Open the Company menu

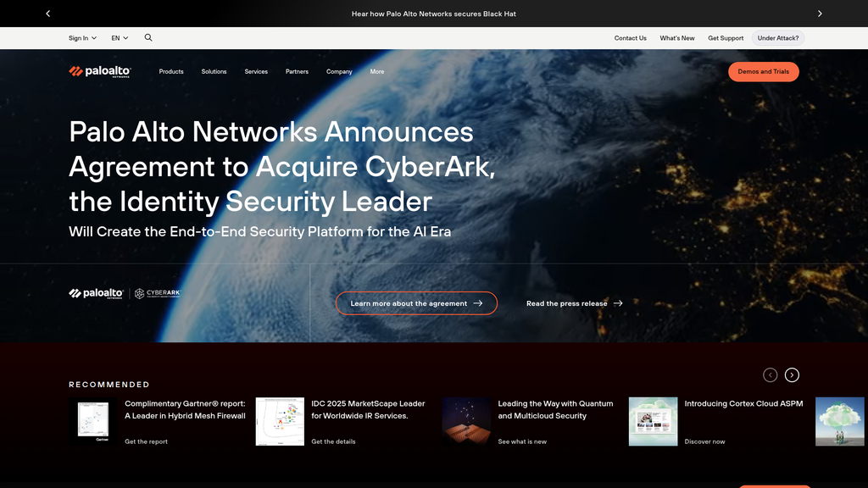coord(339,71)
